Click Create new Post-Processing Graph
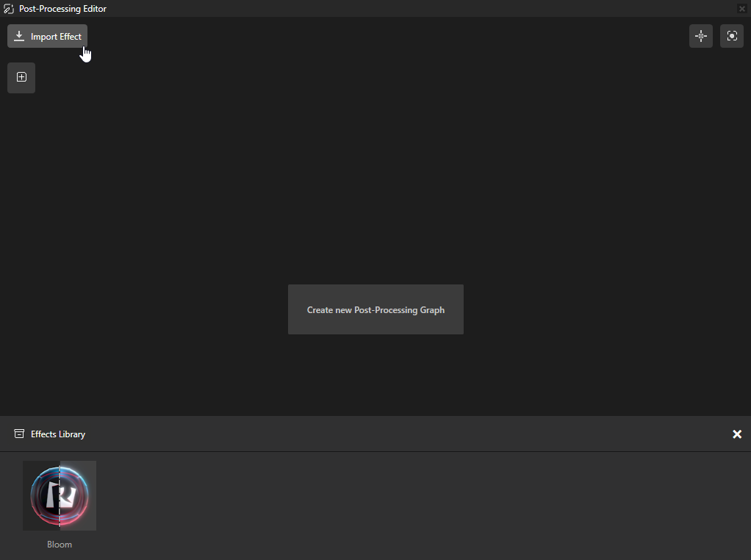This screenshot has width=751, height=560. pyautogui.click(x=375, y=309)
